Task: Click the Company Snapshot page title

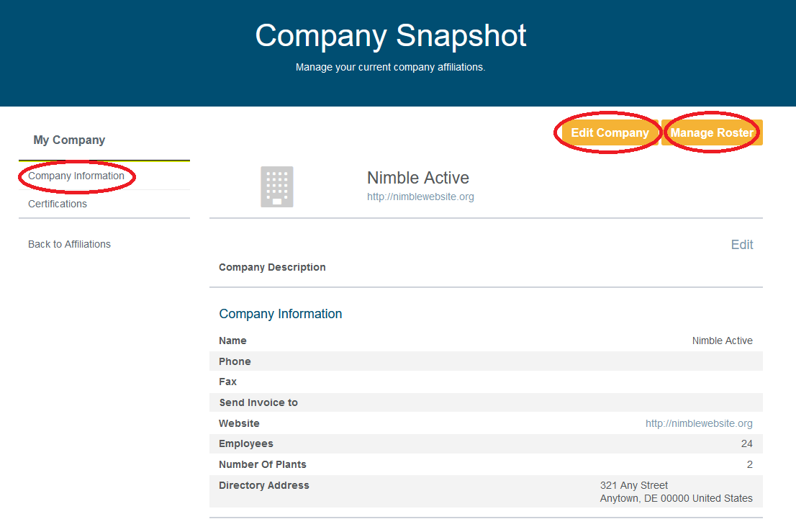Action: tap(390, 35)
